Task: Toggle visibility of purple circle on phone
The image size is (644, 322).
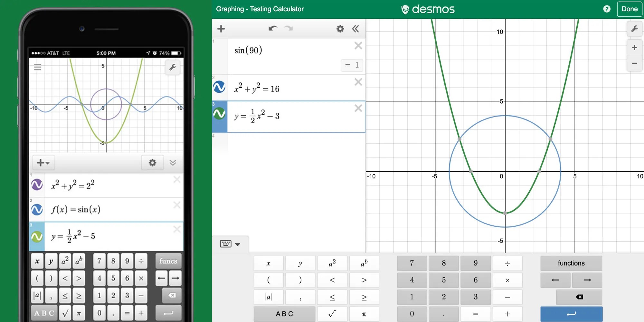Action: point(37,185)
